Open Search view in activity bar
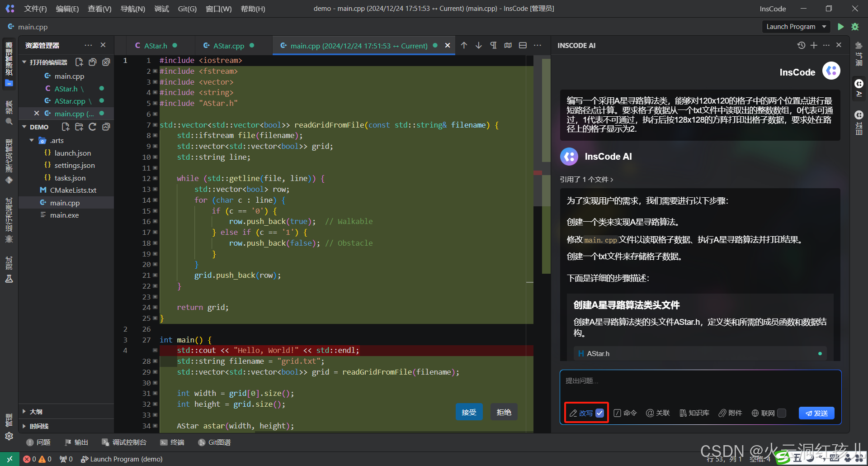The width and height of the screenshot is (868, 466). 9,113
